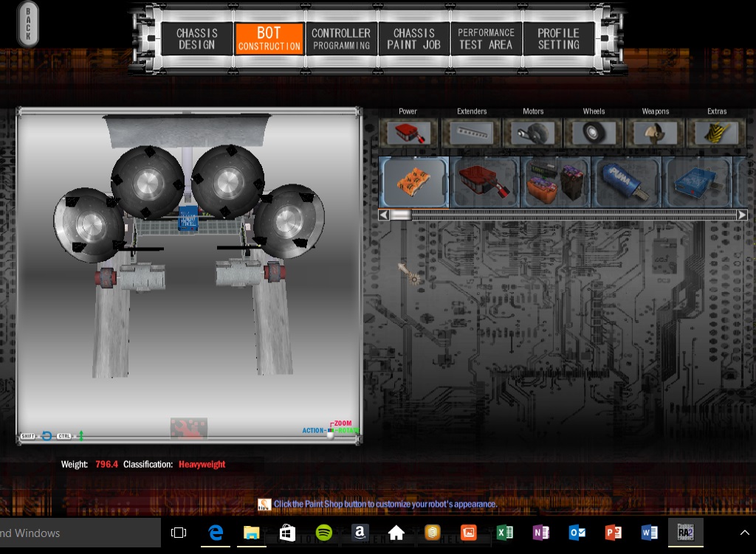Open Spotify from taskbar
Image resolution: width=756 pixels, height=554 pixels.
[323, 533]
